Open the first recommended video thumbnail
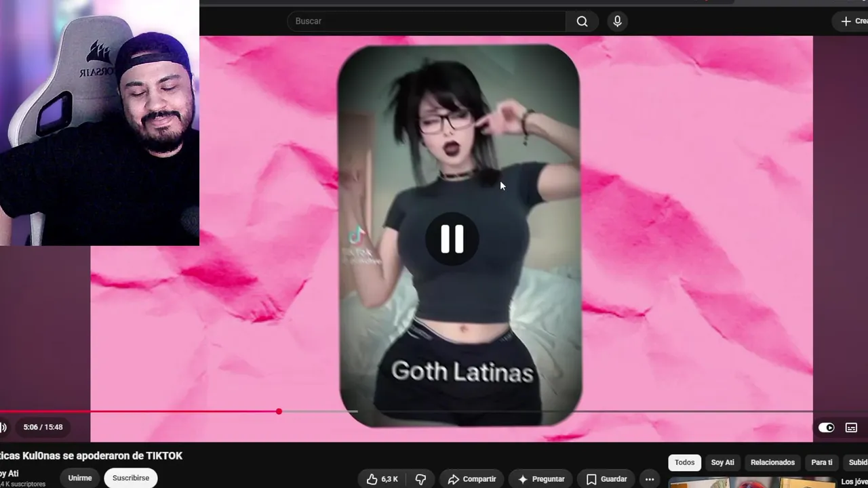The width and height of the screenshot is (868, 488). pos(751,483)
